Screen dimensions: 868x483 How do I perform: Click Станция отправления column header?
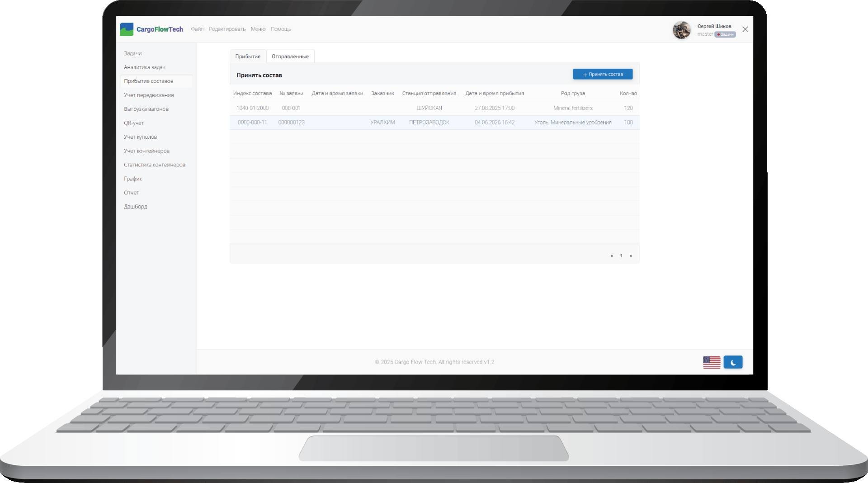(429, 94)
